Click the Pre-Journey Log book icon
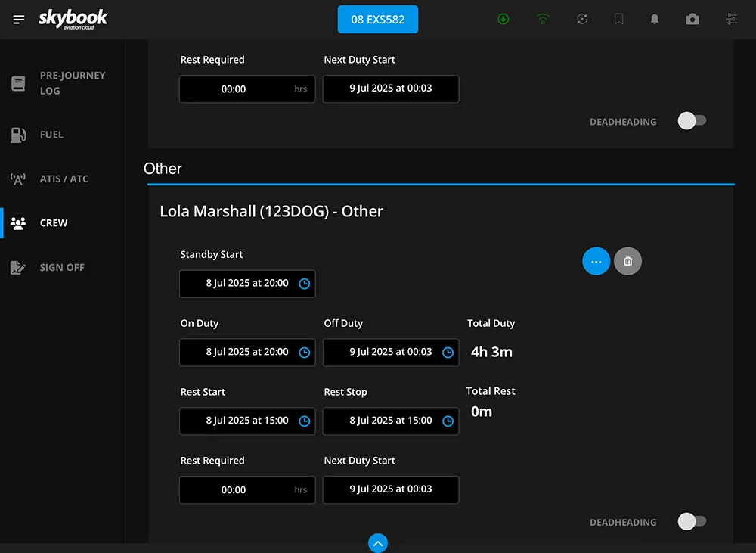 (18, 83)
